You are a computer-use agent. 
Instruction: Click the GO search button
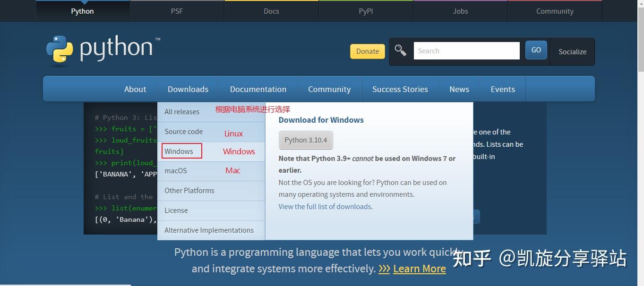tap(536, 50)
